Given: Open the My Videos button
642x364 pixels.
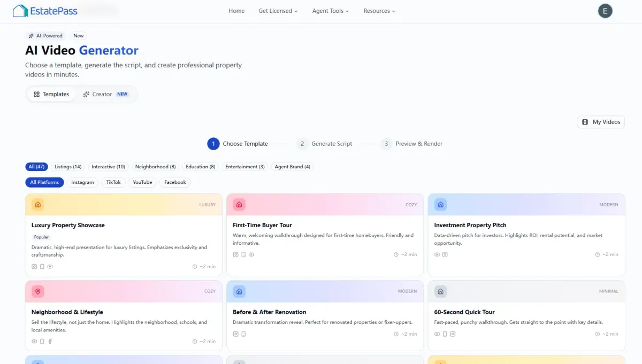Looking at the screenshot, I should [x=601, y=122].
